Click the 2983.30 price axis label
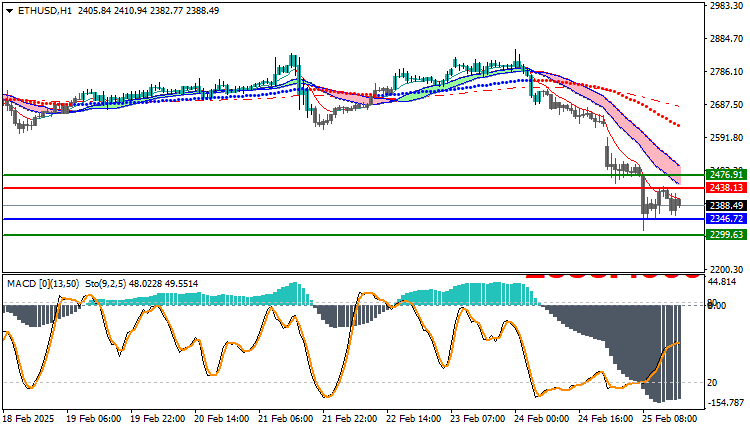This screenshot has height=430, width=750. coord(722,6)
